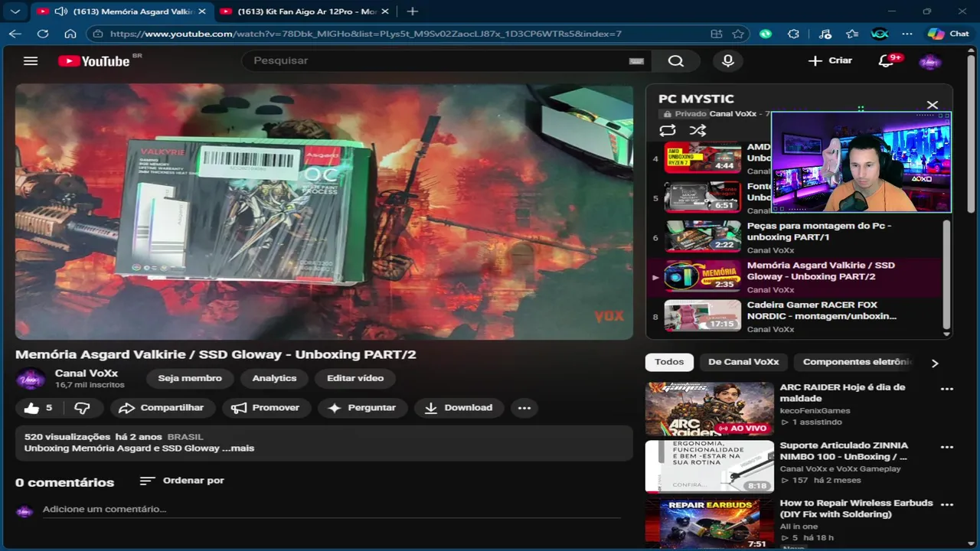980x551 pixels.
Task: Click the playlist scroll-down arrow
Action: (947, 334)
